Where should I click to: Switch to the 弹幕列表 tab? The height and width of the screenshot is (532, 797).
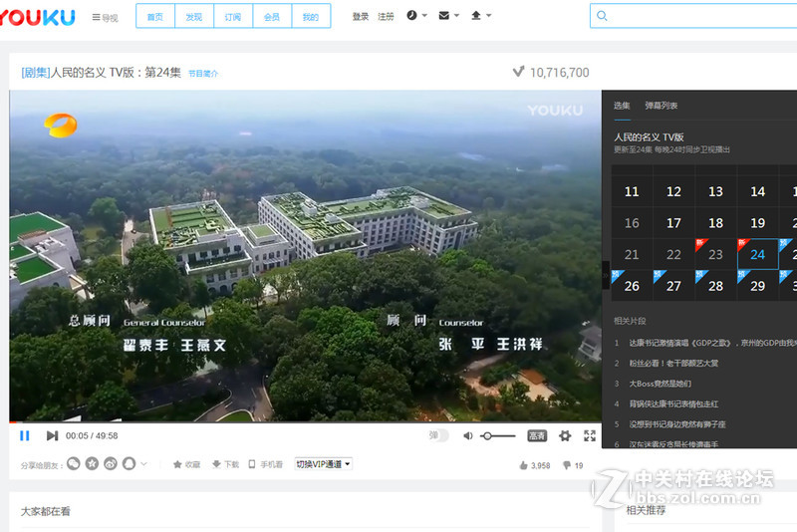coord(662,106)
